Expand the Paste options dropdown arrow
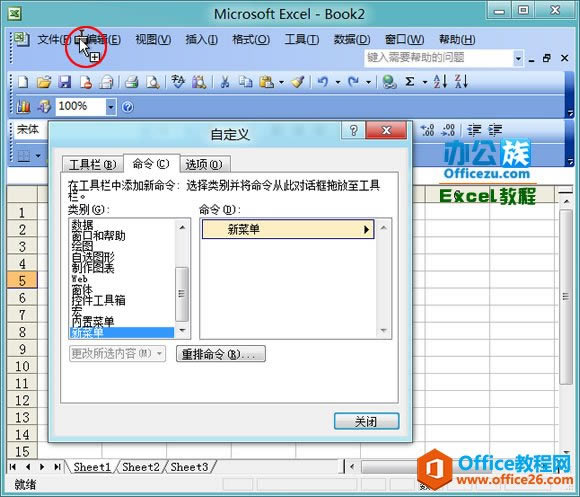Screen dimensions: 580x497 click(281, 82)
